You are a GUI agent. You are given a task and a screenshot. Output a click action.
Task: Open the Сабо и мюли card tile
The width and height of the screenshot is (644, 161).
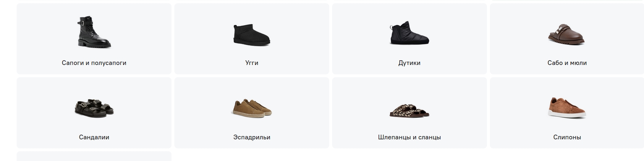[567, 39]
